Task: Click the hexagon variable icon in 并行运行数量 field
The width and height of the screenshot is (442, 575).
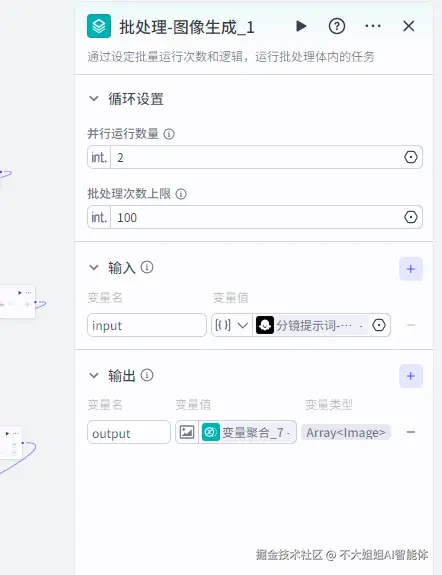Action: 411,157
